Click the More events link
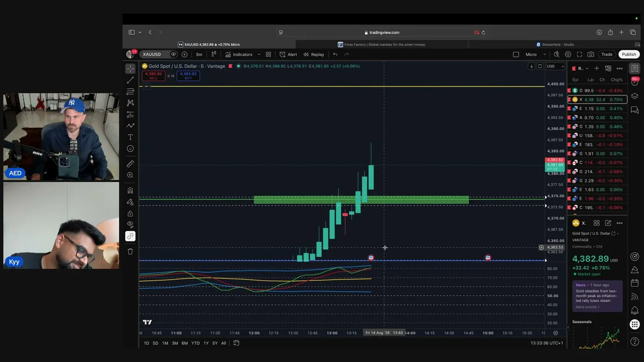Screen dimensions: 644x362 click(x=587, y=307)
